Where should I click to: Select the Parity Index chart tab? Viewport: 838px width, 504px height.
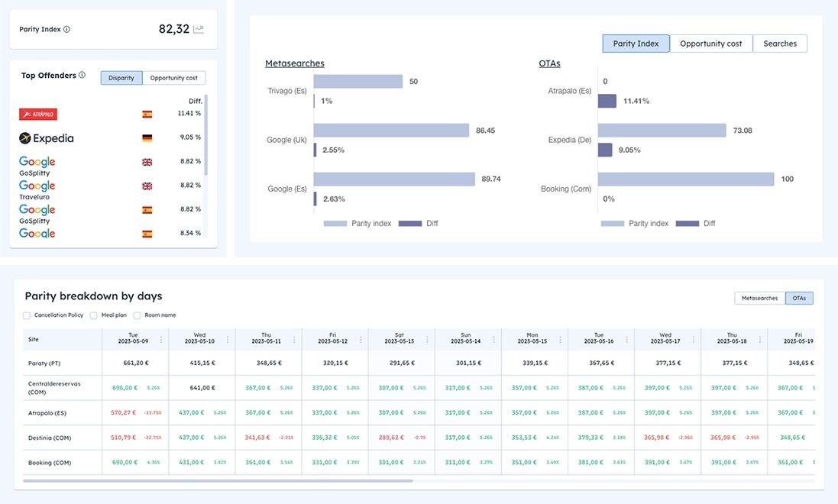636,44
